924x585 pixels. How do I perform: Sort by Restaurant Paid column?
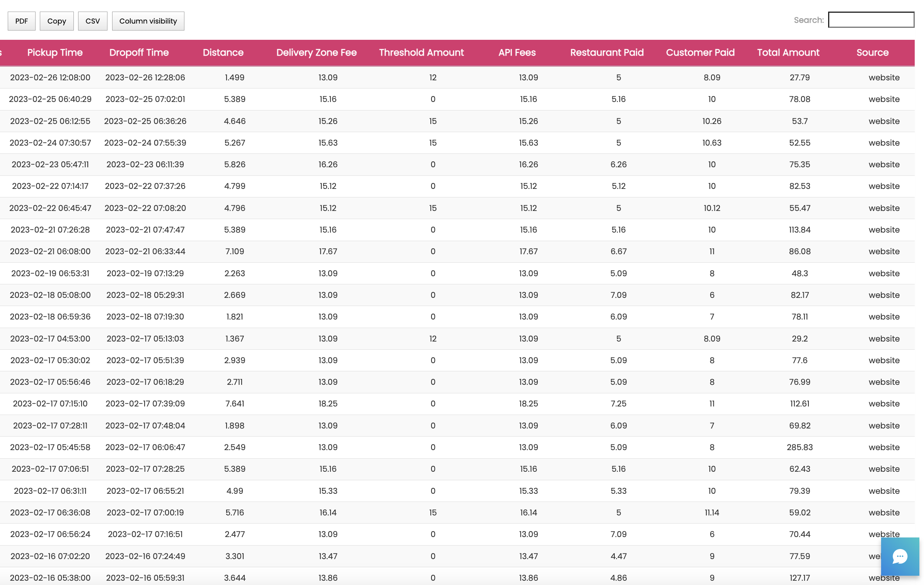pyautogui.click(x=607, y=53)
